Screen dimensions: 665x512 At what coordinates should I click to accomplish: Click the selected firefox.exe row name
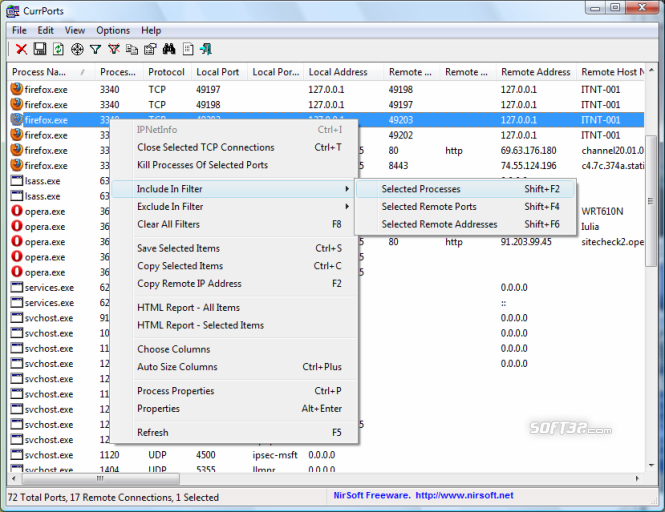(46, 120)
